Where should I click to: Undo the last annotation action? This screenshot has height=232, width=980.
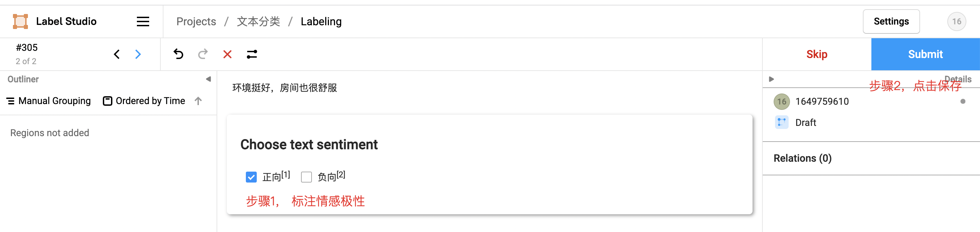tap(178, 54)
